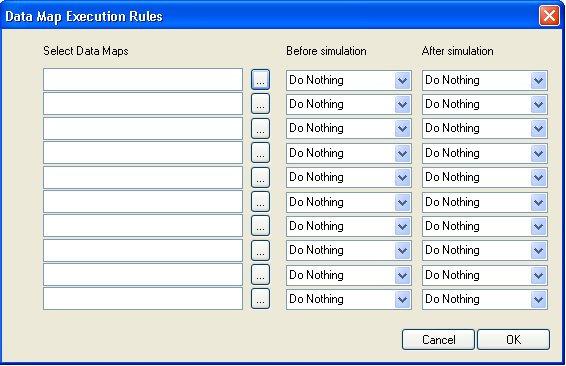This screenshot has height=366, width=566.
Task: Browse for data map in sixth row
Action: point(260,201)
